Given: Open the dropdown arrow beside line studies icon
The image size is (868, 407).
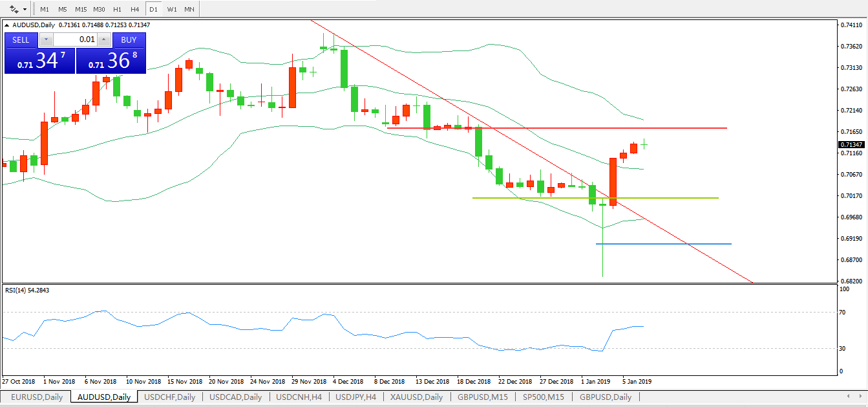Looking at the screenshot, I should pos(25,9).
